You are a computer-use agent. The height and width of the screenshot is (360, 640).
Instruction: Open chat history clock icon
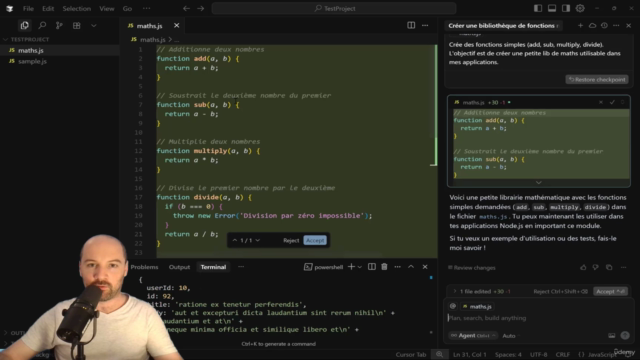[x=604, y=25]
